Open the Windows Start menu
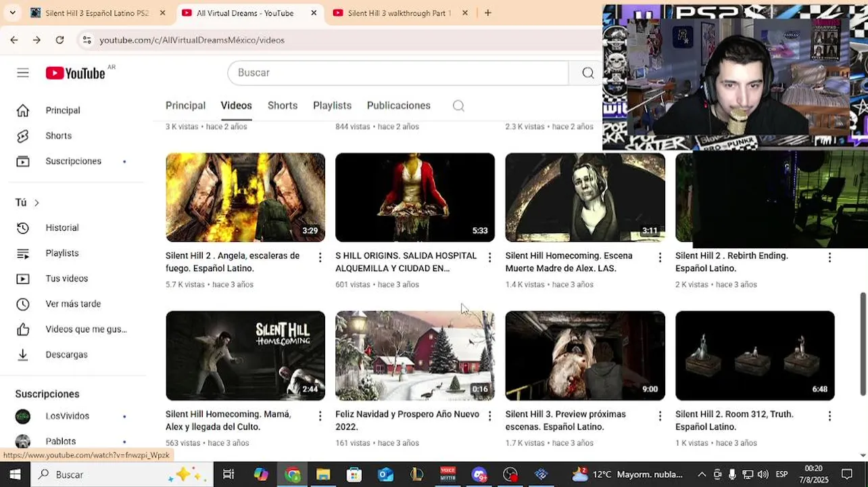868x487 pixels. click(15, 475)
